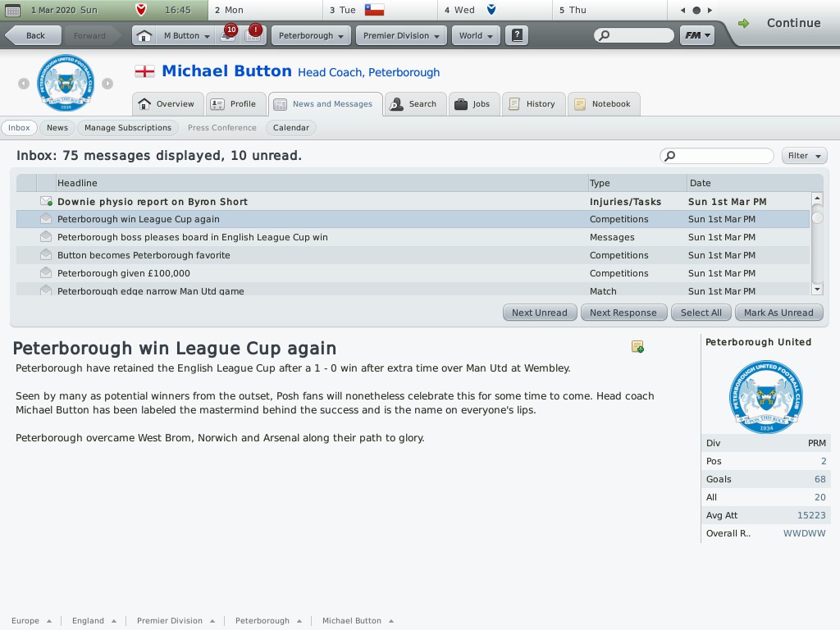Open the Jobs tab
The height and width of the screenshot is (630, 840).
click(x=473, y=104)
